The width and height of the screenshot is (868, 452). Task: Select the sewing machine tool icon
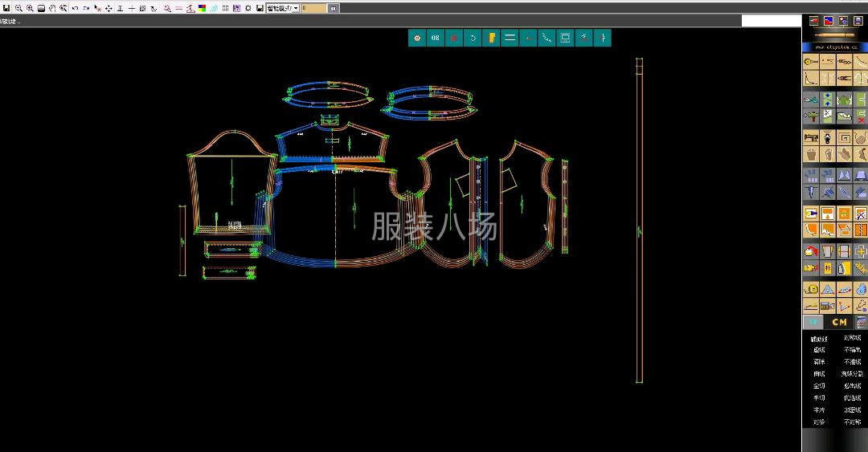click(x=812, y=138)
